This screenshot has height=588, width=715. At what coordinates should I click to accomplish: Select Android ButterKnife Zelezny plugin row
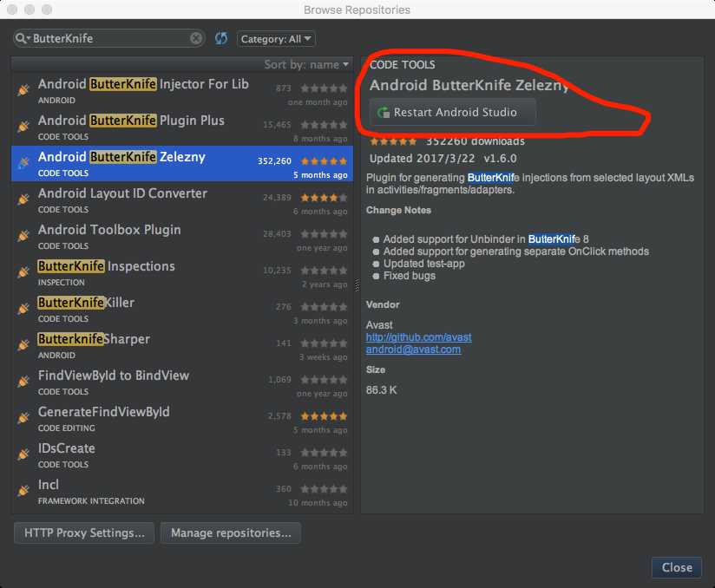pyautogui.click(x=182, y=164)
